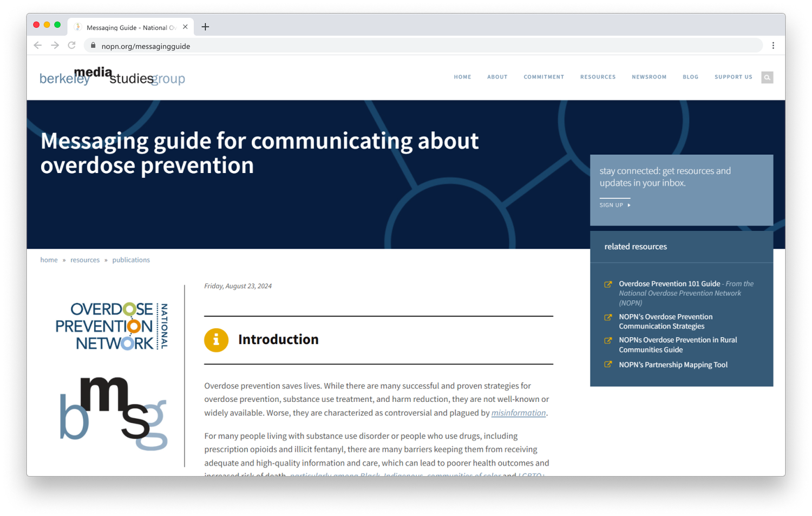Open the search using the magnifying glass icon
The height and width of the screenshot is (516, 812).
(767, 77)
